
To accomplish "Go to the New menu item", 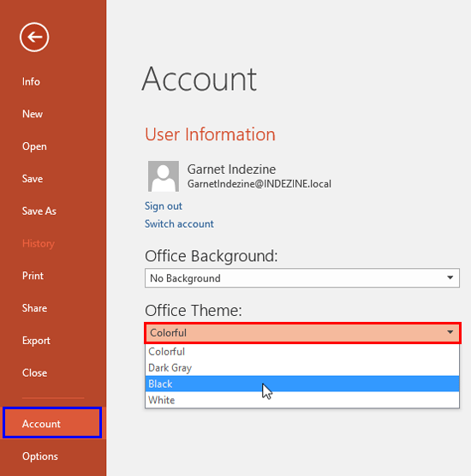I will pos(33,114).
